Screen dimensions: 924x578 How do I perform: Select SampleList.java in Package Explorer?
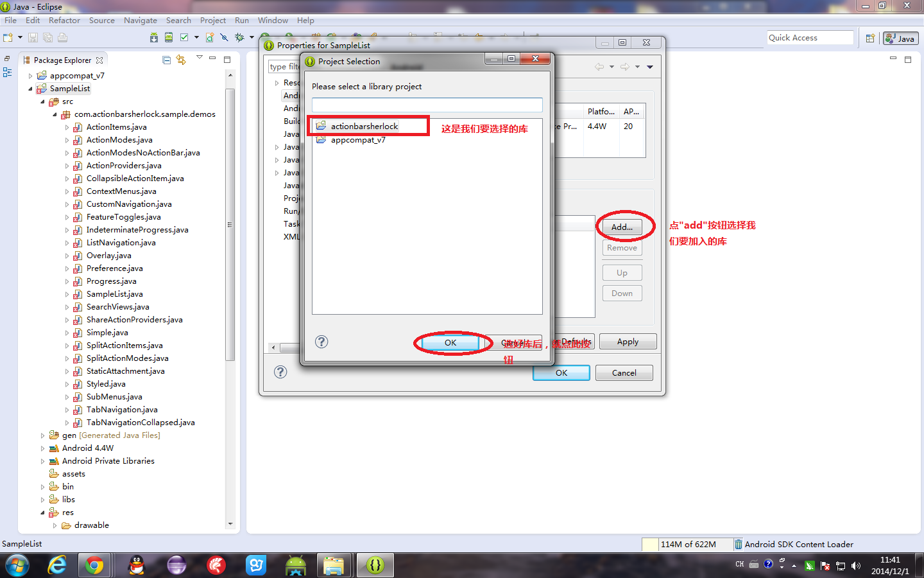(x=114, y=294)
